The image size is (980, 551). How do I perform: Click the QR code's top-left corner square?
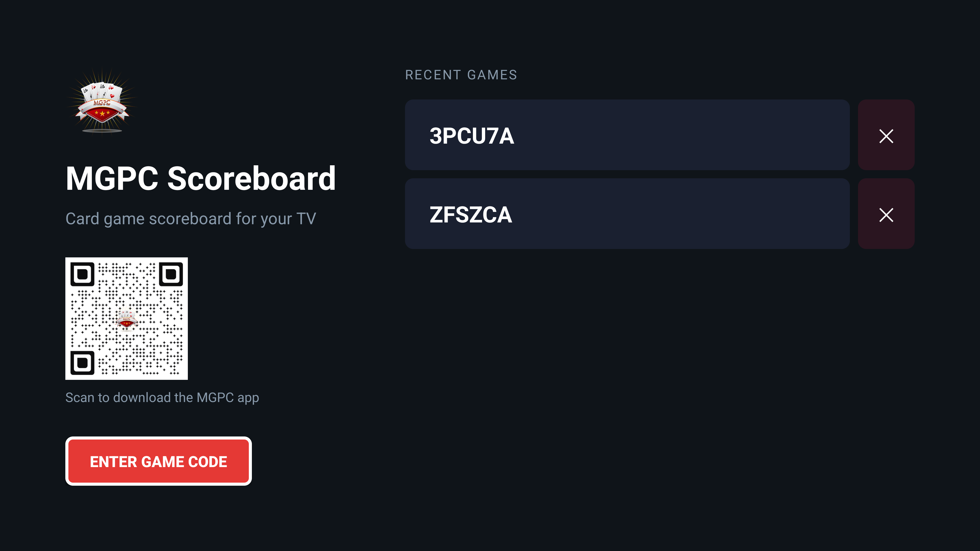click(82, 274)
